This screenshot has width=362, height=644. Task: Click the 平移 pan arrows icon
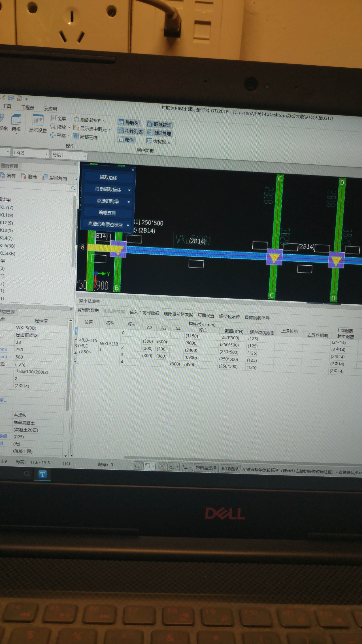52,135
